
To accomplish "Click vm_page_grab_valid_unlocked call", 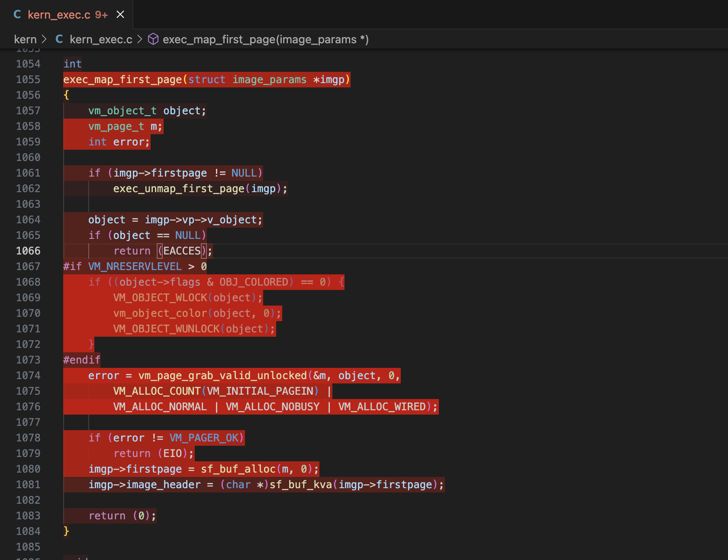I will click(222, 376).
